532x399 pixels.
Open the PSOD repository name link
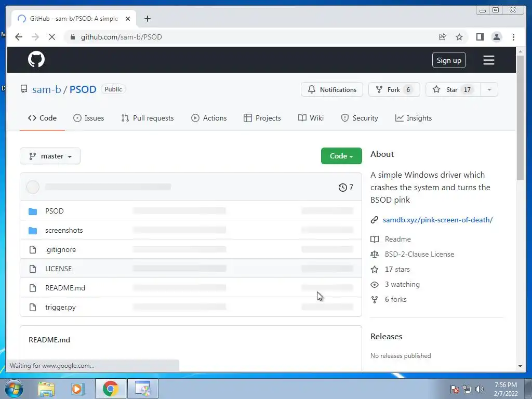point(83,89)
